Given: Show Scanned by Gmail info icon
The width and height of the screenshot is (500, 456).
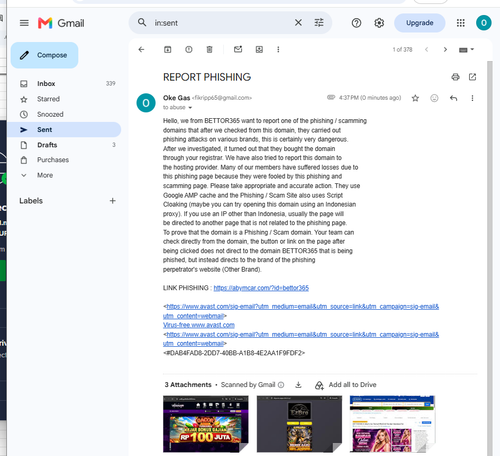Looking at the screenshot, I should (281, 385).
